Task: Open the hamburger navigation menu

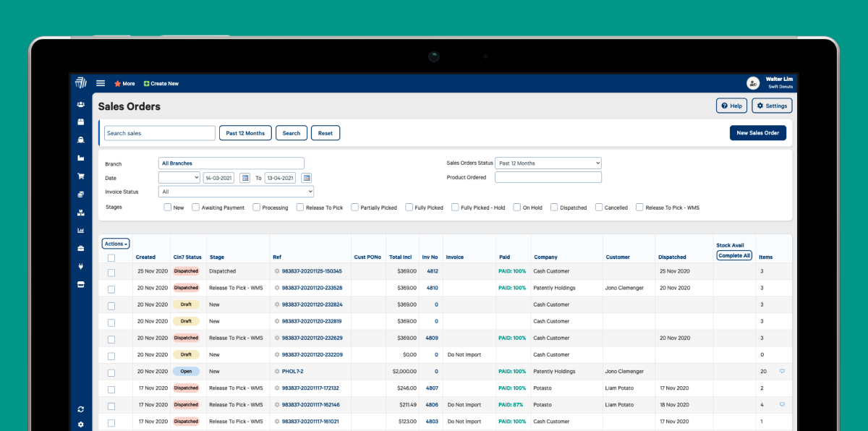Action: click(101, 83)
